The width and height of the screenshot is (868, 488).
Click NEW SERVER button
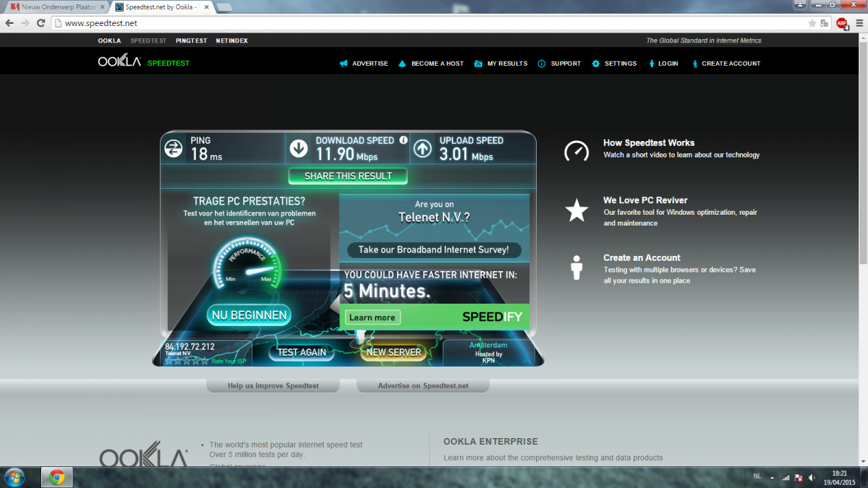pos(393,352)
